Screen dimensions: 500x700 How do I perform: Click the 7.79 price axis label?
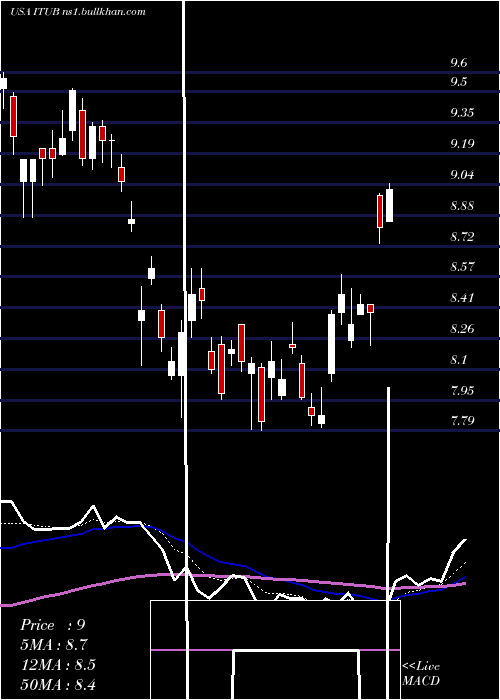[462, 421]
